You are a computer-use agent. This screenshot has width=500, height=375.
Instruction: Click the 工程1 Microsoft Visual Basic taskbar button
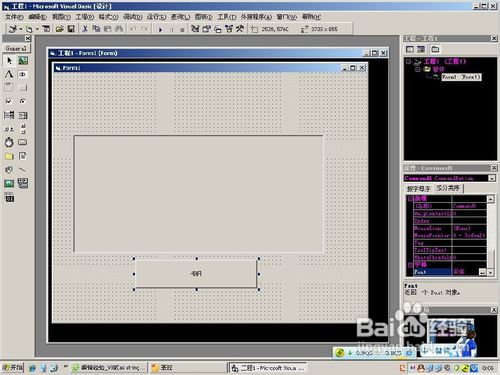tap(267, 368)
